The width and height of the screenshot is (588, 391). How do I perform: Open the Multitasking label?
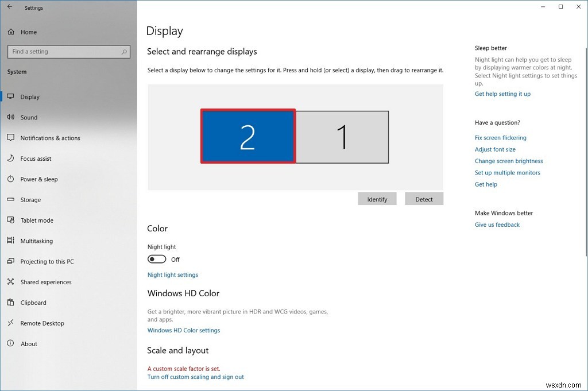[36, 241]
